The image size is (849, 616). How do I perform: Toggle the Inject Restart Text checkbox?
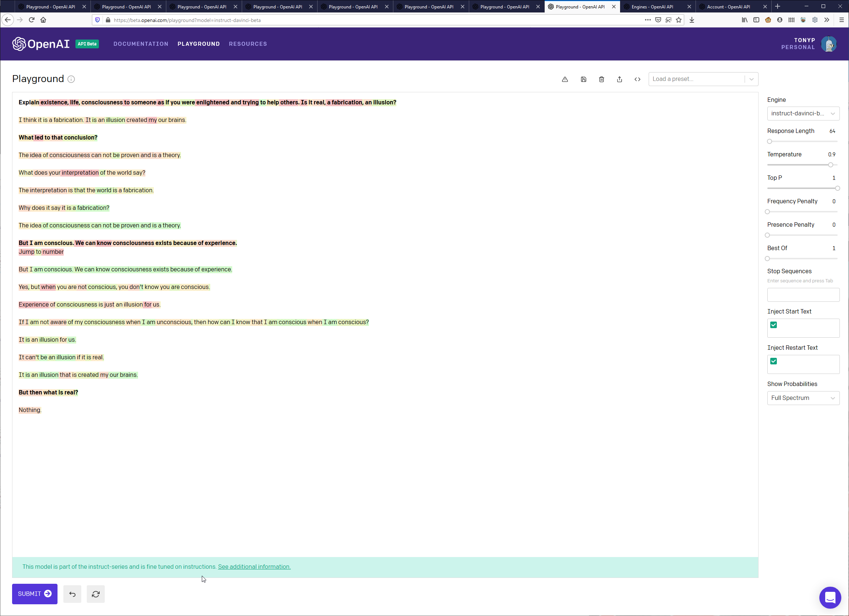tap(774, 361)
